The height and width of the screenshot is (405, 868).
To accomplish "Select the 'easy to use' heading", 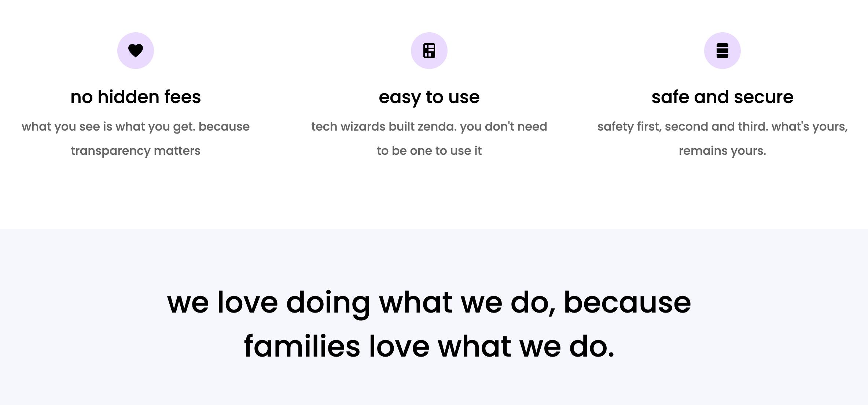I will pos(429,97).
